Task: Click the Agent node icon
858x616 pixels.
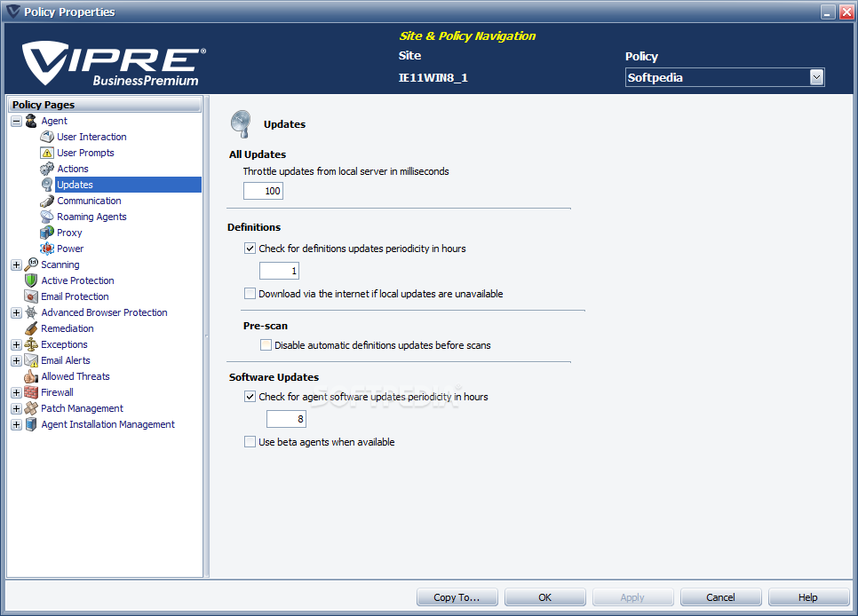Action: 31,121
